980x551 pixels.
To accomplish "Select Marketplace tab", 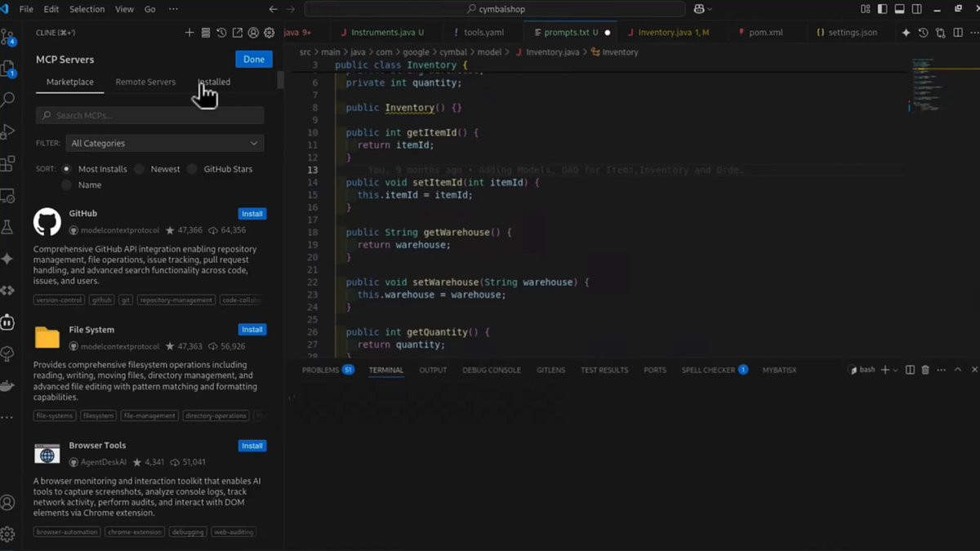I will click(x=69, y=82).
